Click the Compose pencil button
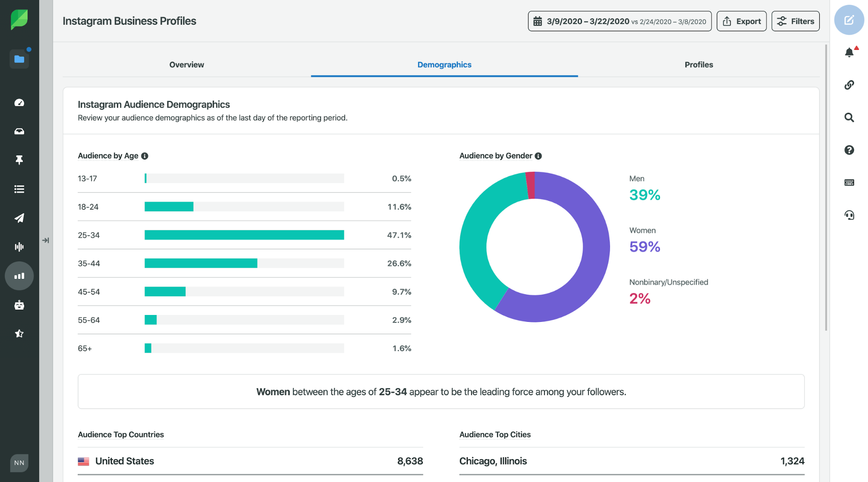868x482 pixels. 849,20
